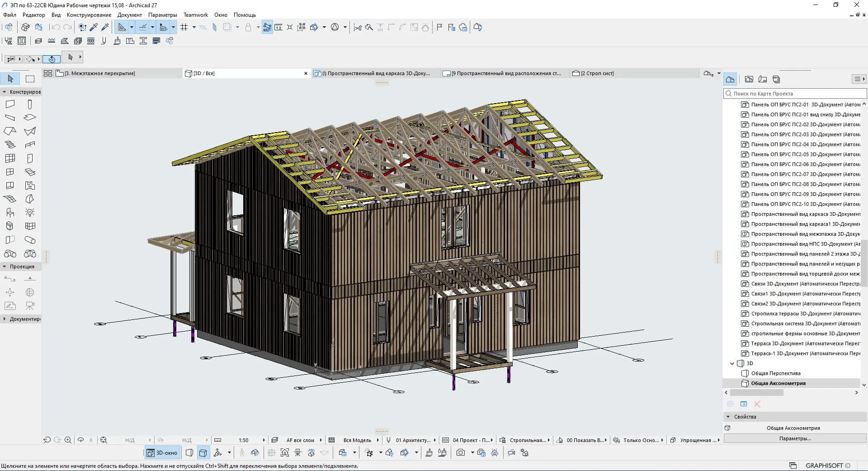
Task: Click the photo camera icon in bottom toolbar
Action: point(461,452)
